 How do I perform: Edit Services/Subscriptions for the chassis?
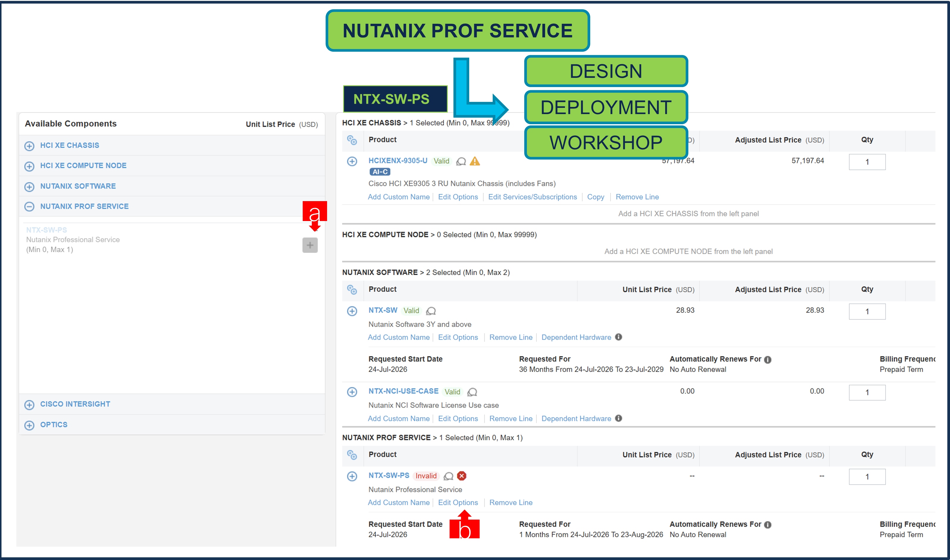coord(533,197)
